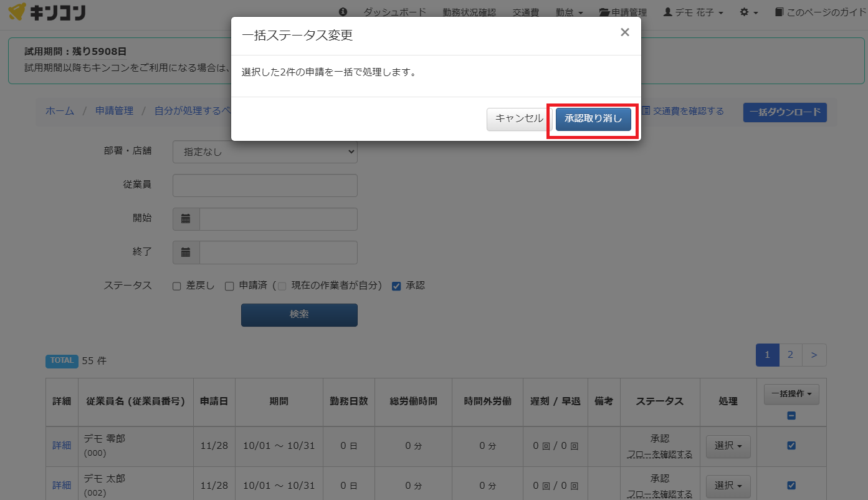Click フローを確認する for デモ 太郎

(x=660, y=494)
